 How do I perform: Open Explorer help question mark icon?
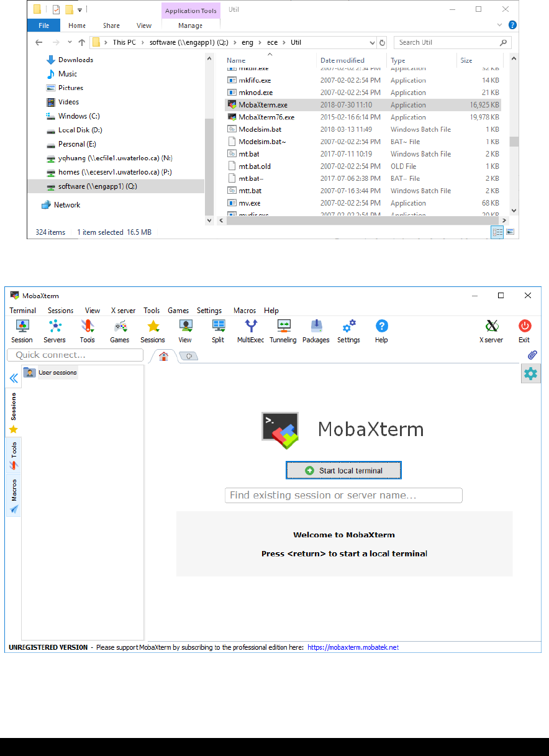point(512,25)
